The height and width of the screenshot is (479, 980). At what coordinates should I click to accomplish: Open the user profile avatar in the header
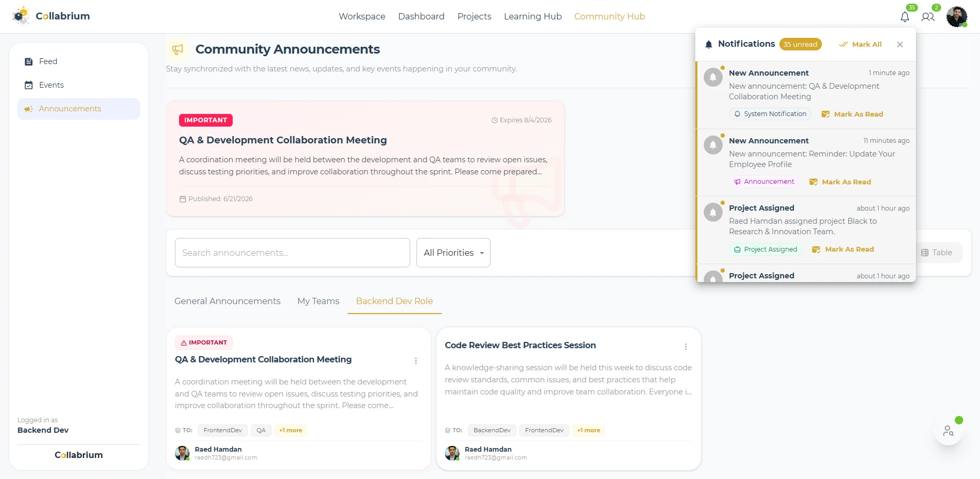(x=956, y=17)
